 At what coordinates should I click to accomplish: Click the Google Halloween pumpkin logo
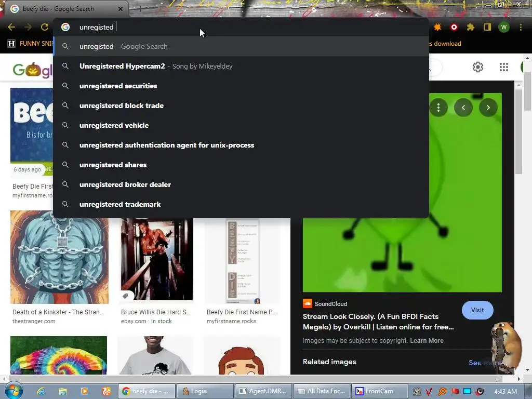point(33,70)
